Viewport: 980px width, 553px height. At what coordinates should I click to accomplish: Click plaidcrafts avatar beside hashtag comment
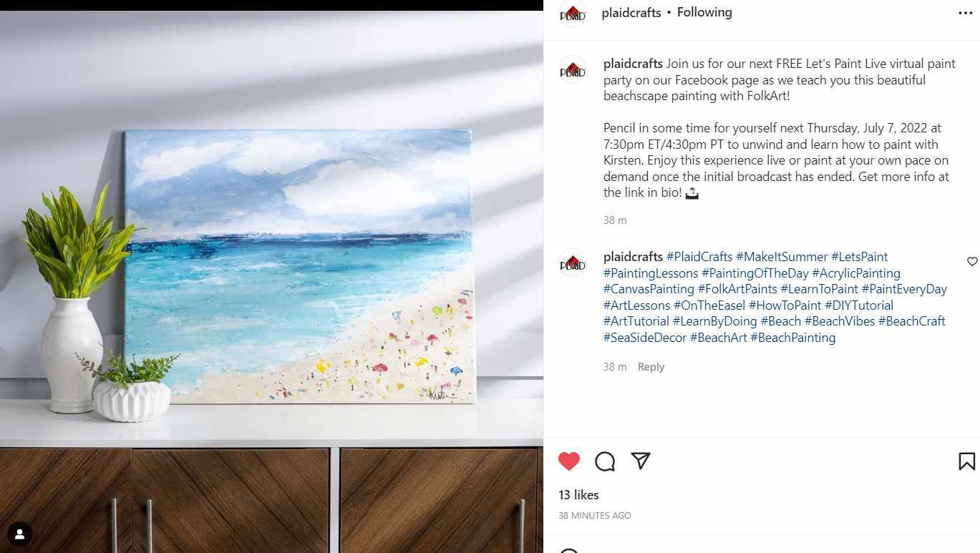click(573, 263)
